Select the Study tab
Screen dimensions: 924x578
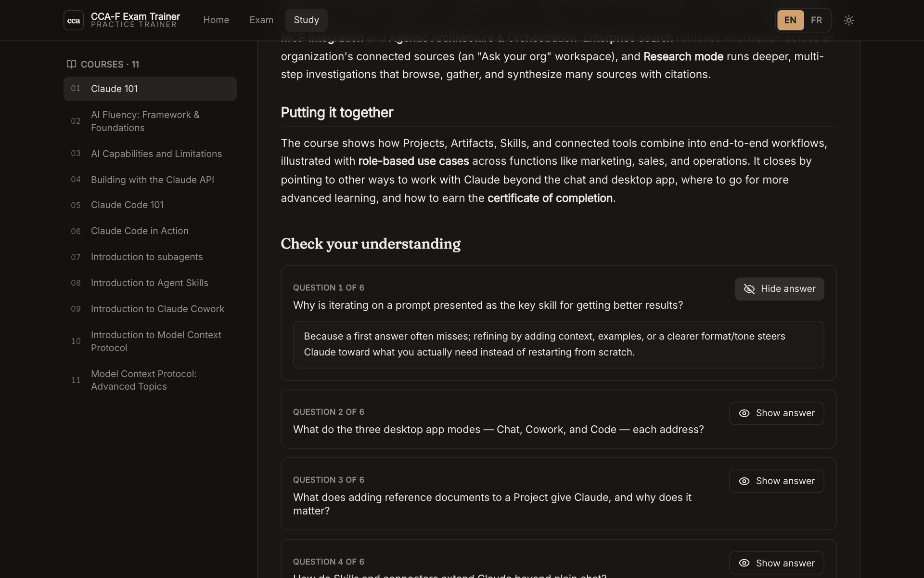coord(307,20)
